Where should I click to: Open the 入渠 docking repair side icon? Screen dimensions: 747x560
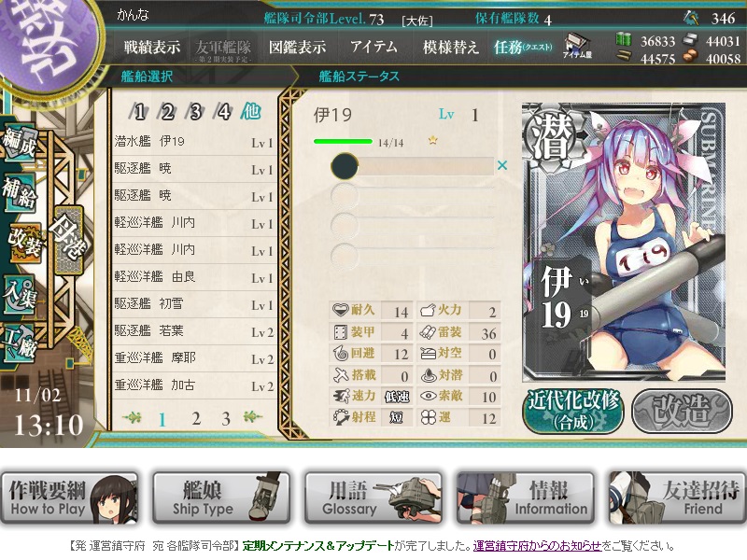(20, 294)
